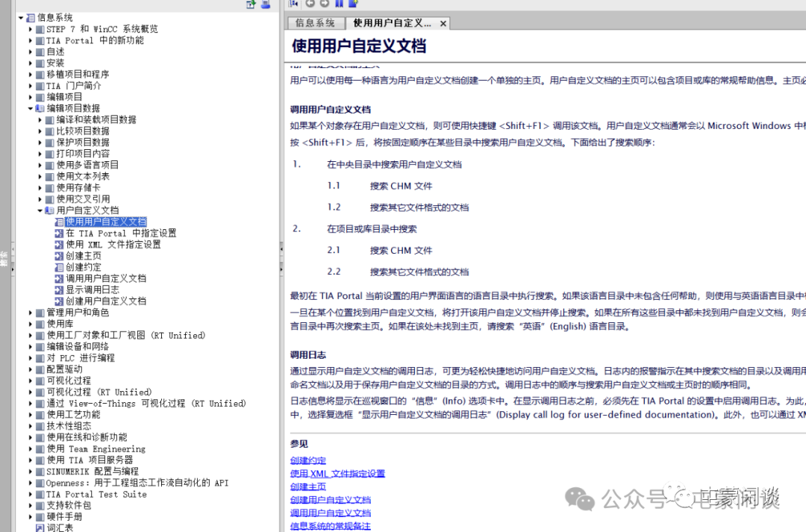Open the 调用用户自定义文档 link under 参见
The image size is (806, 532).
(x=331, y=513)
